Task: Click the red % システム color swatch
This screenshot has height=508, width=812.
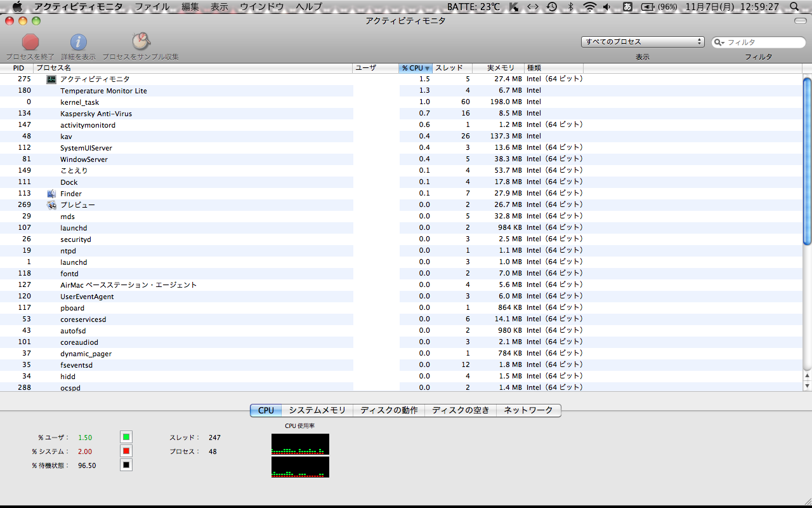Action: click(x=126, y=451)
